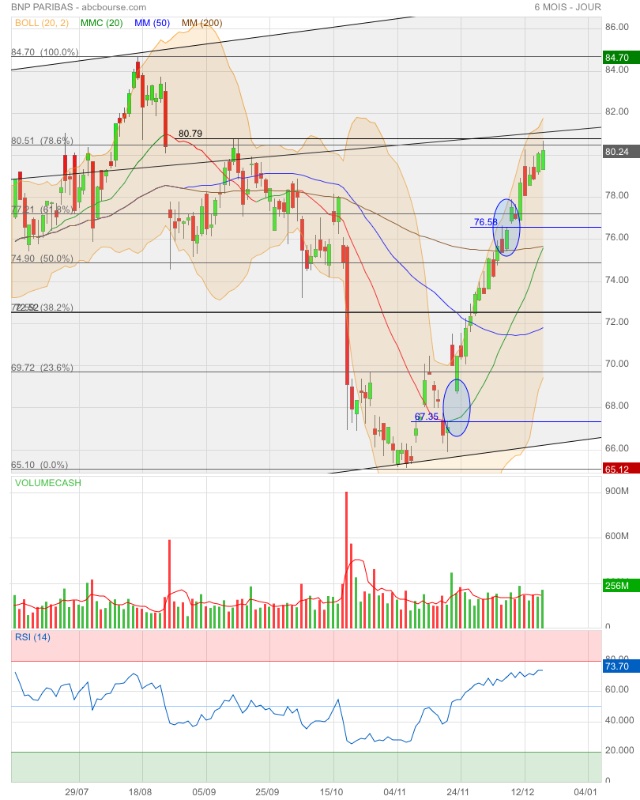
Task: Click the 04/11 date axis label
Action: 395,792
